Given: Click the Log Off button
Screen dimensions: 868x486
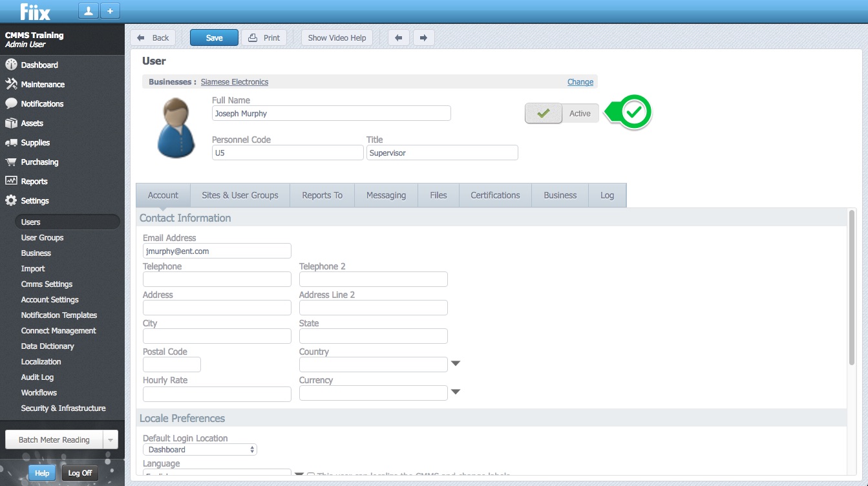Looking at the screenshot, I should [x=79, y=473].
